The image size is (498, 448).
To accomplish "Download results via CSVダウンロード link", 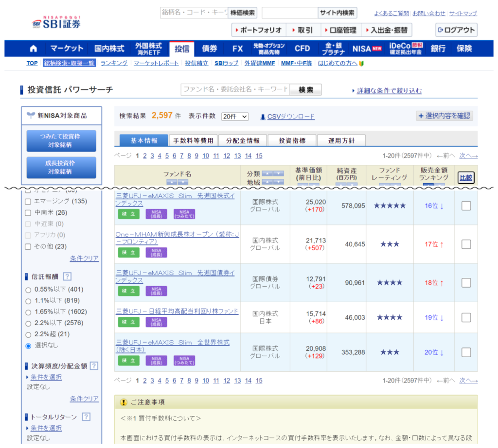I will [290, 117].
